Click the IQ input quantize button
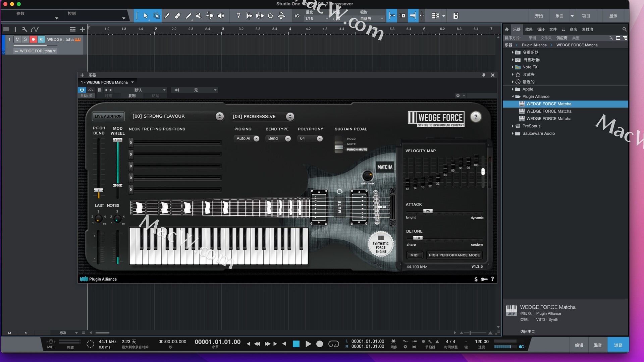Viewport: 644px width, 362px height. coord(297,16)
